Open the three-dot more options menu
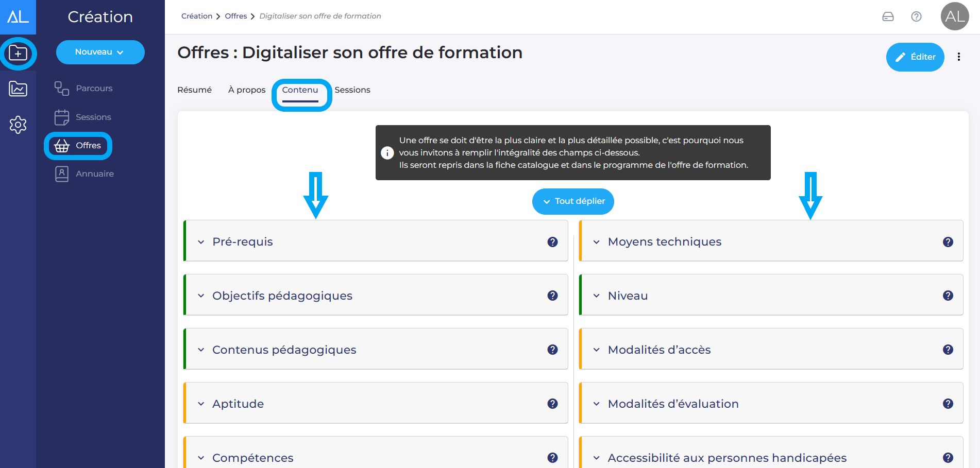 [x=958, y=57]
